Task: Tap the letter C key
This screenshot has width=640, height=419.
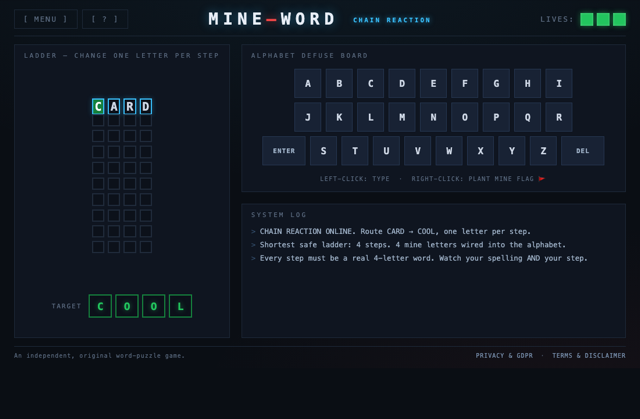Action: [x=371, y=84]
